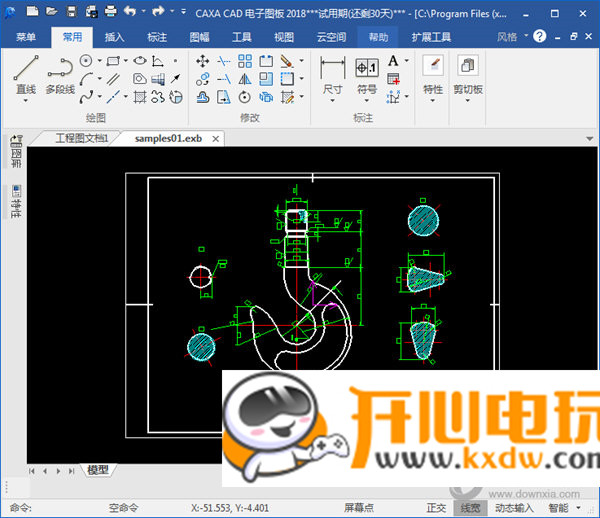Select the offset curve tool
Screen dimensions: 600x518
click(x=202, y=97)
